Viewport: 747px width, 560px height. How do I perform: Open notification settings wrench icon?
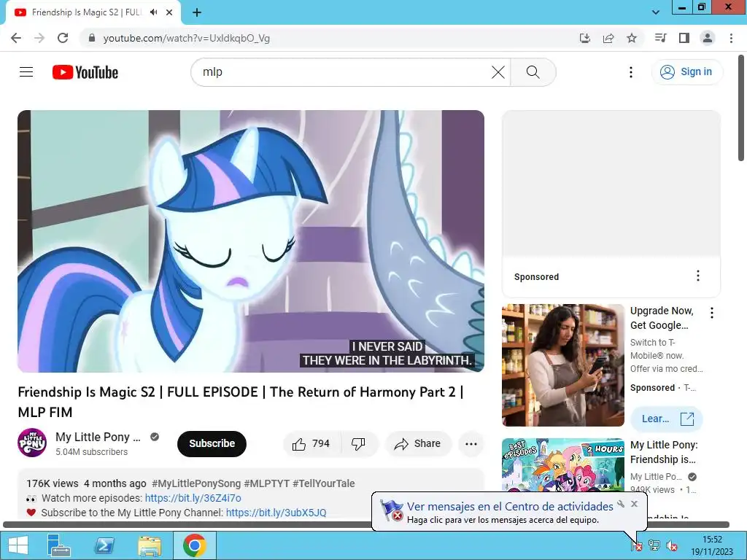point(621,504)
